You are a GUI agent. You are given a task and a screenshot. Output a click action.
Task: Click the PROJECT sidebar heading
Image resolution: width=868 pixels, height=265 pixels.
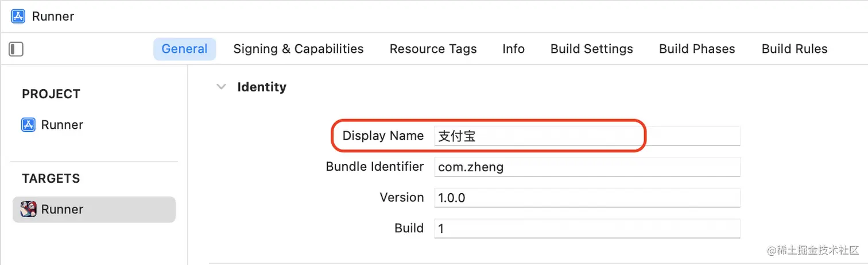[x=51, y=94]
